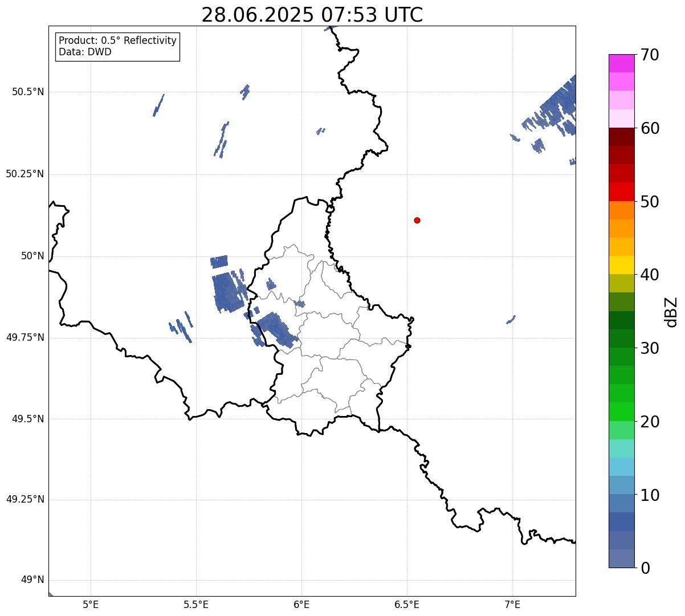Viewport: 685px width, 616px height.
Task: Click the 7°E longitude label
Action: (x=512, y=604)
